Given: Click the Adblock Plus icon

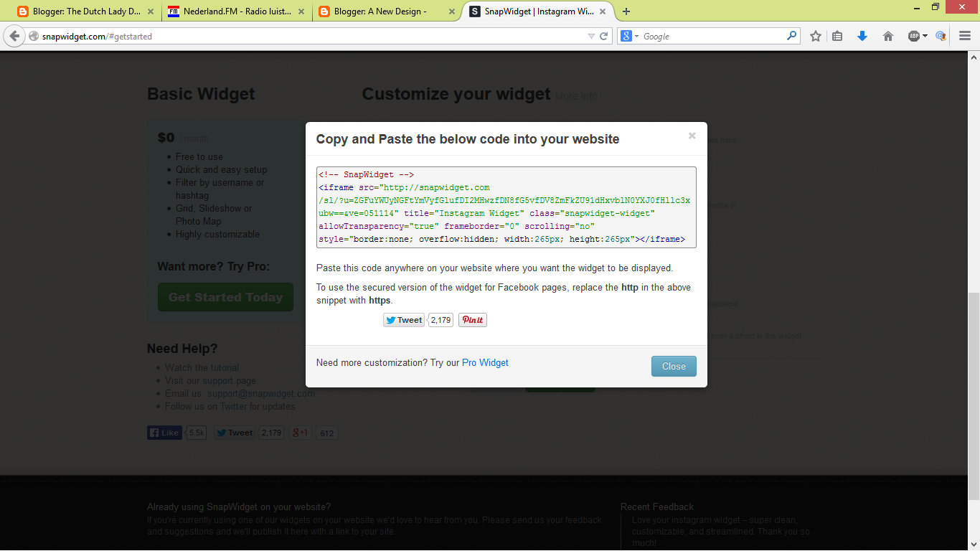Looking at the screenshot, I should 913,36.
